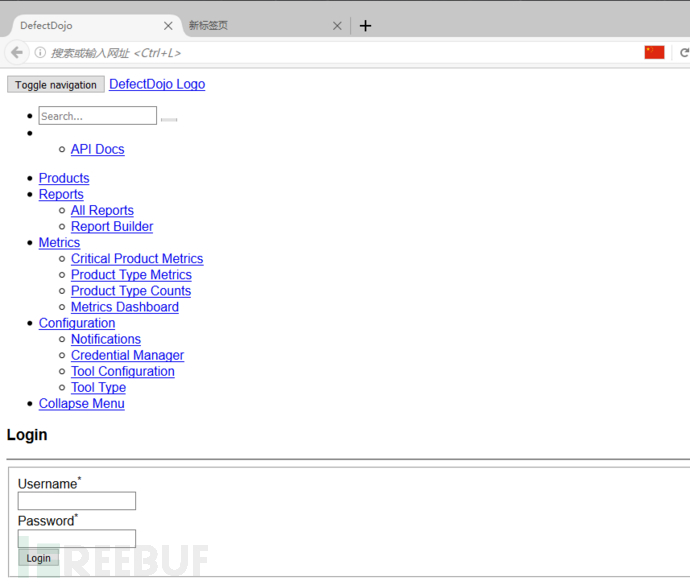This screenshot has width=690, height=585.
Task: Click the Search... input field
Action: coord(98,116)
